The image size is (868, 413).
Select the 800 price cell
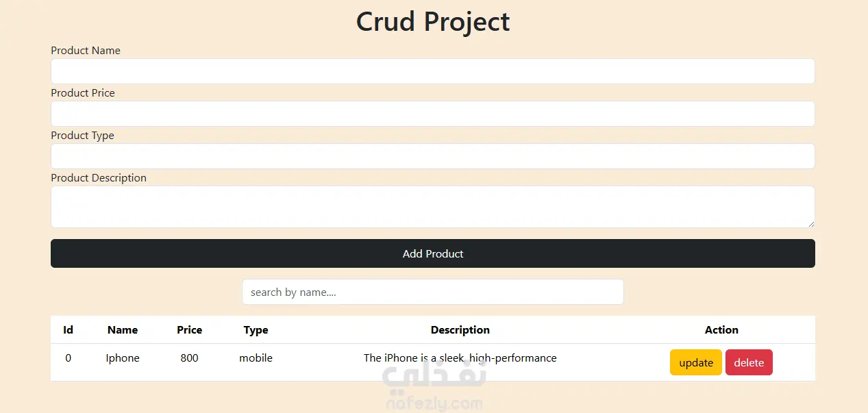pyautogui.click(x=190, y=358)
